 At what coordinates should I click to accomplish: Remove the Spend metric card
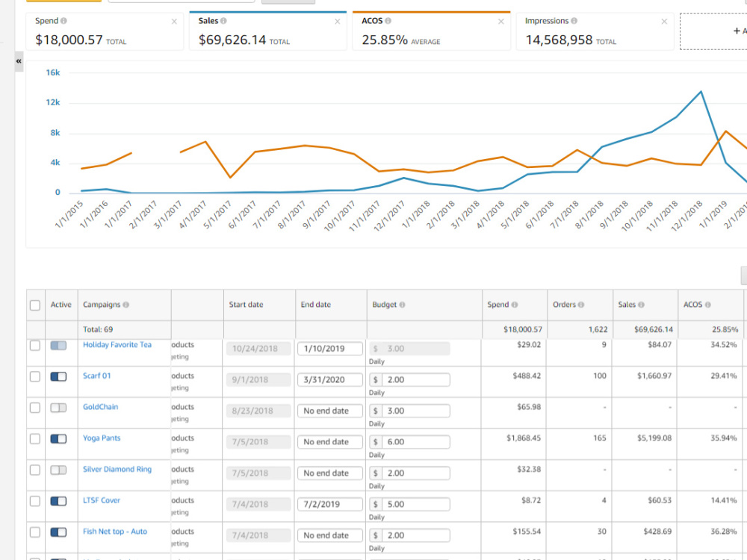click(174, 22)
